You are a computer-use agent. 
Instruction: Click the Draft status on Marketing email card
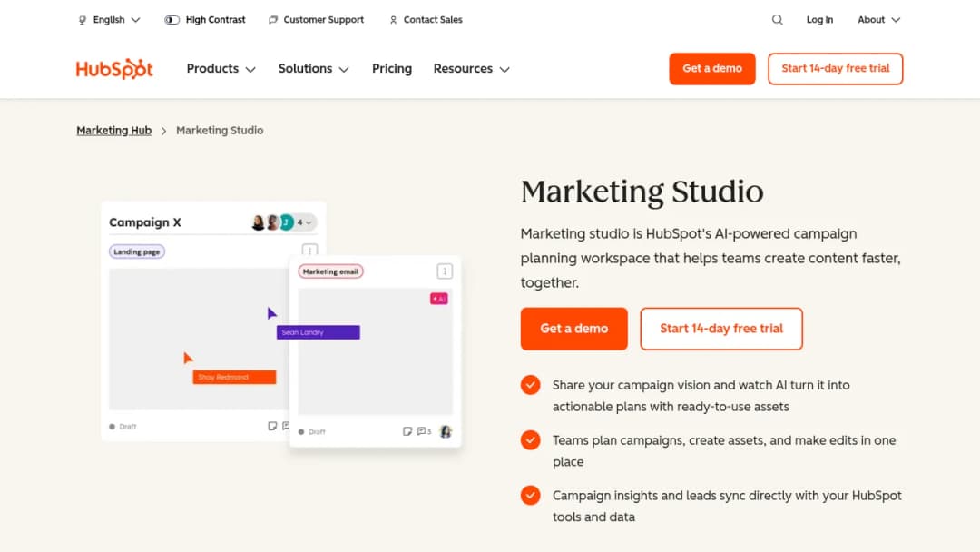tap(312, 432)
